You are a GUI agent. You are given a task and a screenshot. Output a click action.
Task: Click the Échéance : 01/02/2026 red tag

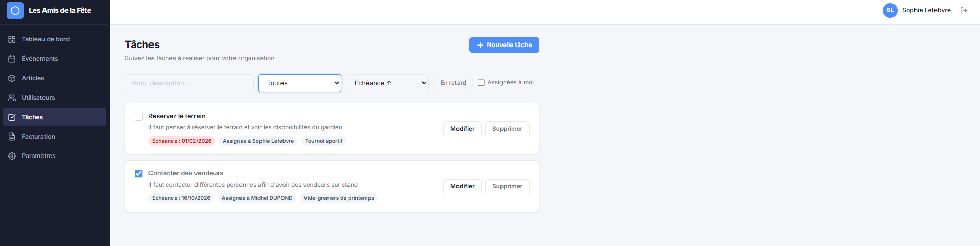pyautogui.click(x=182, y=141)
